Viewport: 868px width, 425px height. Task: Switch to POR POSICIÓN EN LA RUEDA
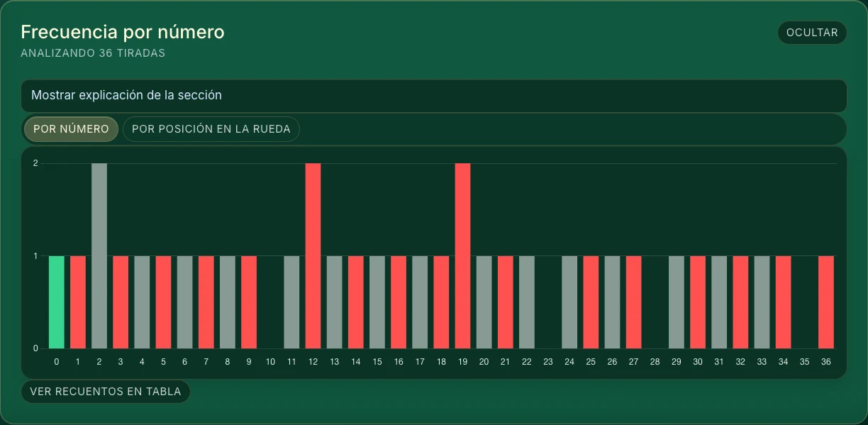tap(211, 129)
